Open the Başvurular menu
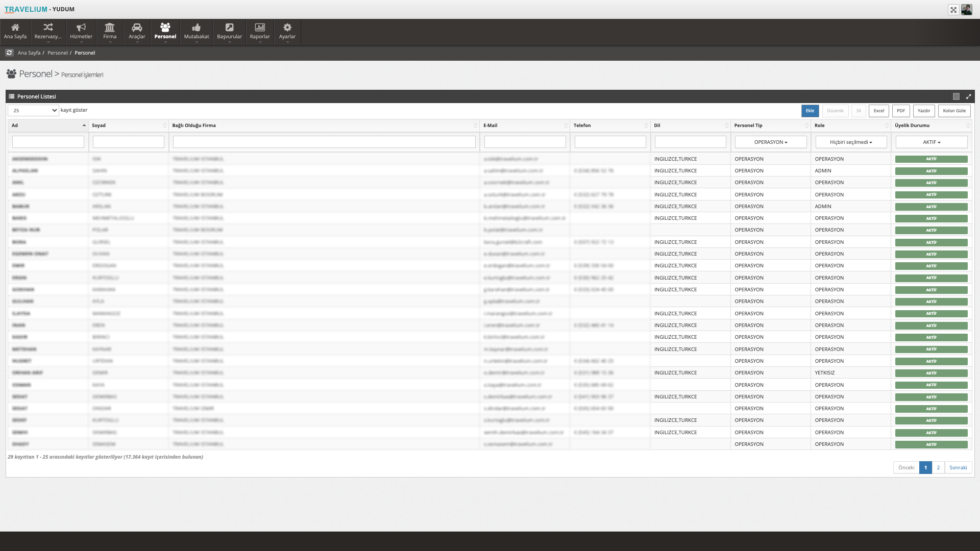The height and width of the screenshot is (551, 980). pyautogui.click(x=229, y=31)
